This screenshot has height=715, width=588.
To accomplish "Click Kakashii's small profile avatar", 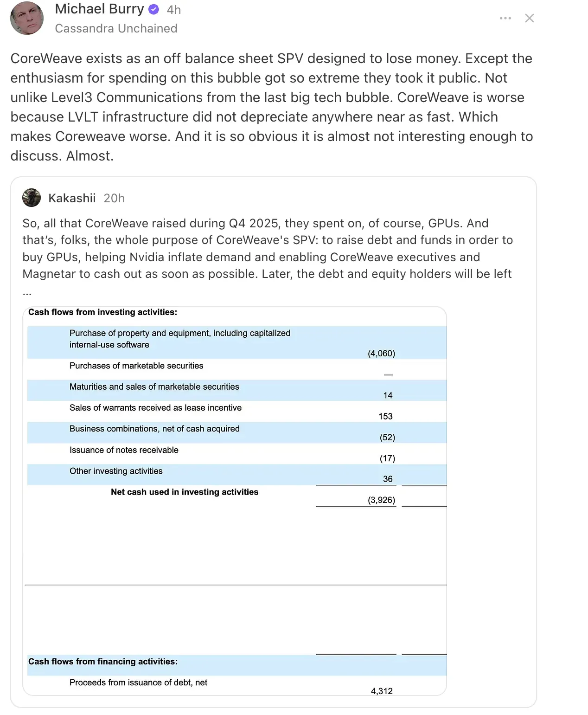I will point(32,198).
